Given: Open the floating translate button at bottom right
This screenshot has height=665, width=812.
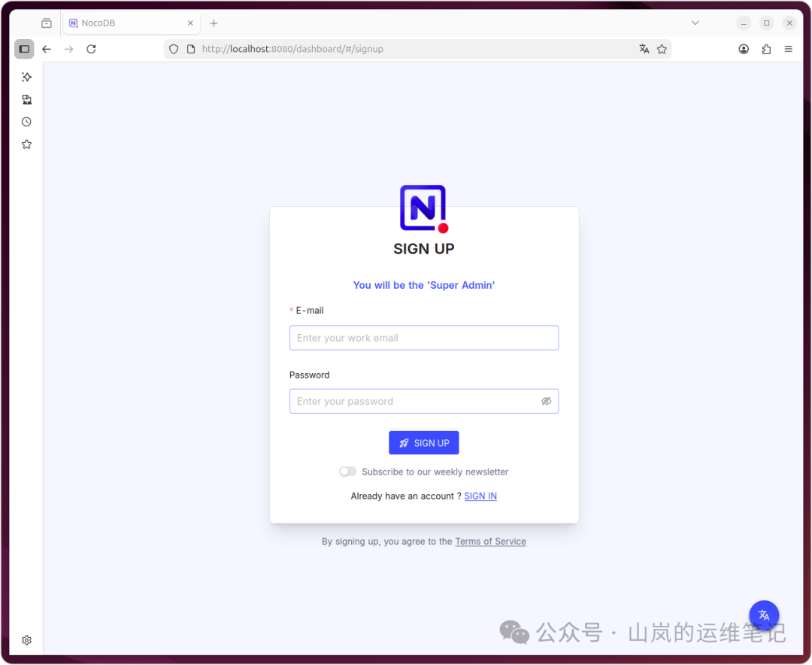Looking at the screenshot, I should 764,615.
